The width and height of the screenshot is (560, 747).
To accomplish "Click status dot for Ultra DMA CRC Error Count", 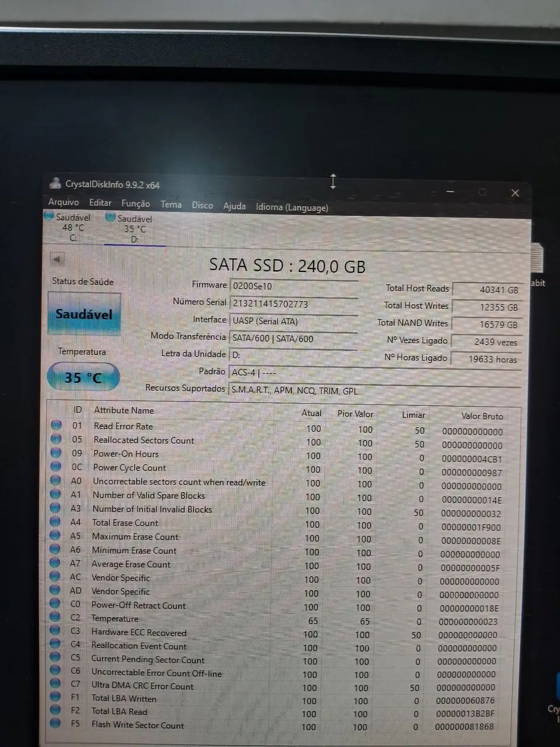I will (x=55, y=683).
